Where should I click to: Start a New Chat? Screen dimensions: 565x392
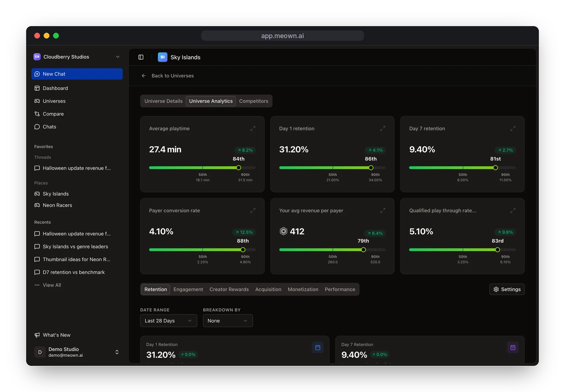pyautogui.click(x=77, y=74)
